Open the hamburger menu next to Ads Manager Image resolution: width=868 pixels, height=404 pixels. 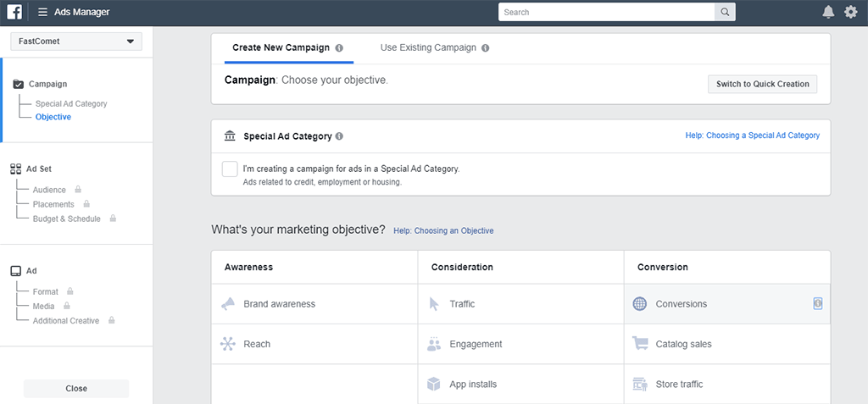coord(42,12)
